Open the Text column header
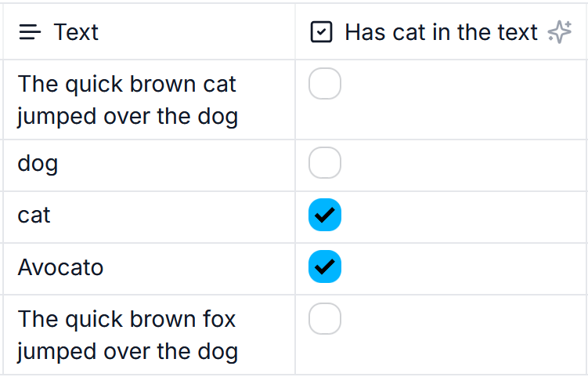The image size is (588, 377). (150, 31)
